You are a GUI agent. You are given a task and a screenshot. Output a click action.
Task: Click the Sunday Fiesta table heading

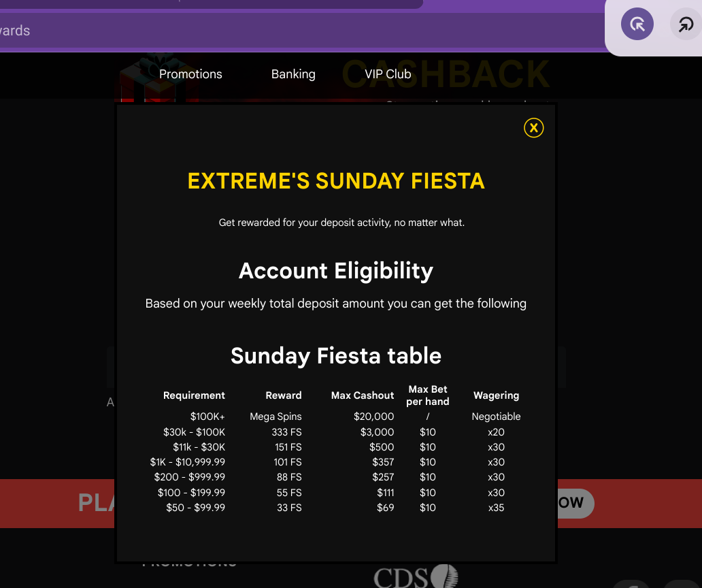pos(336,356)
